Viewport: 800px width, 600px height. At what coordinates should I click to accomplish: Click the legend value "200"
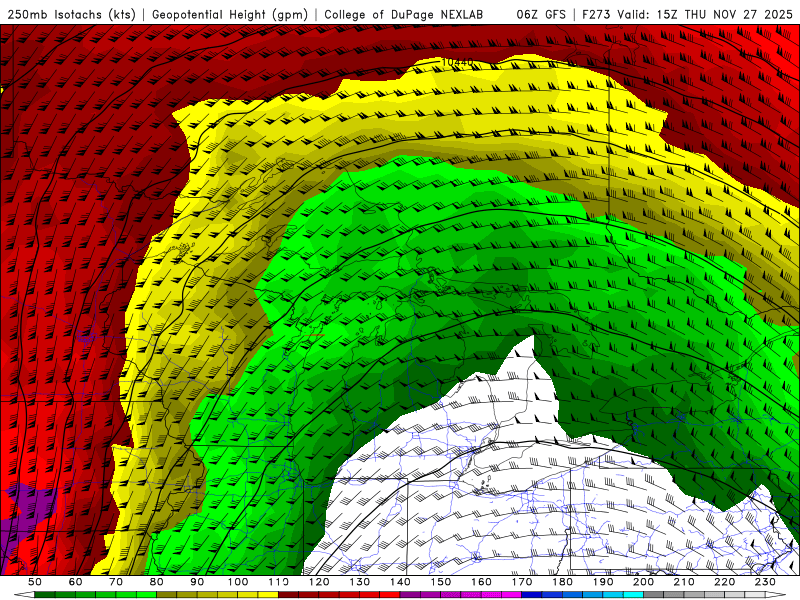[643, 582]
